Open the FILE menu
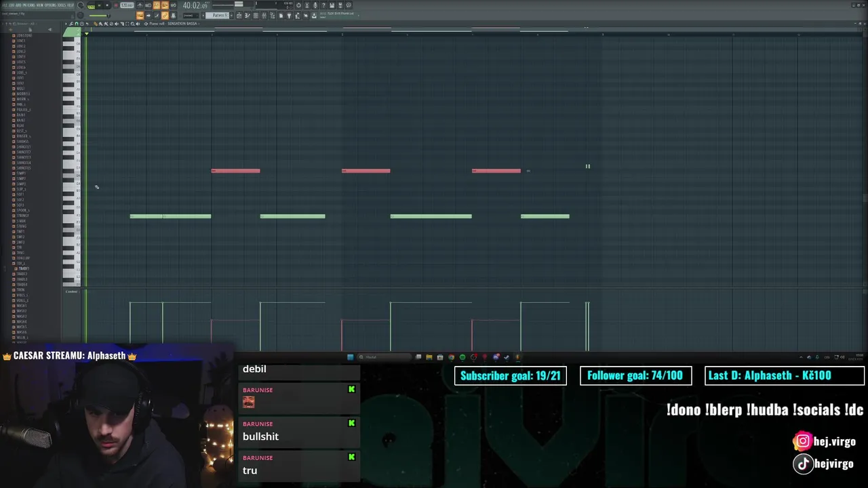868x488 pixels. coord(4,5)
